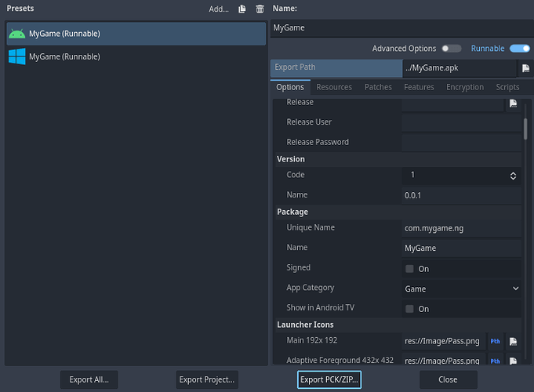Delete the selected preset with trash icon
Viewport: 534px width, 392px height.
click(260, 9)
